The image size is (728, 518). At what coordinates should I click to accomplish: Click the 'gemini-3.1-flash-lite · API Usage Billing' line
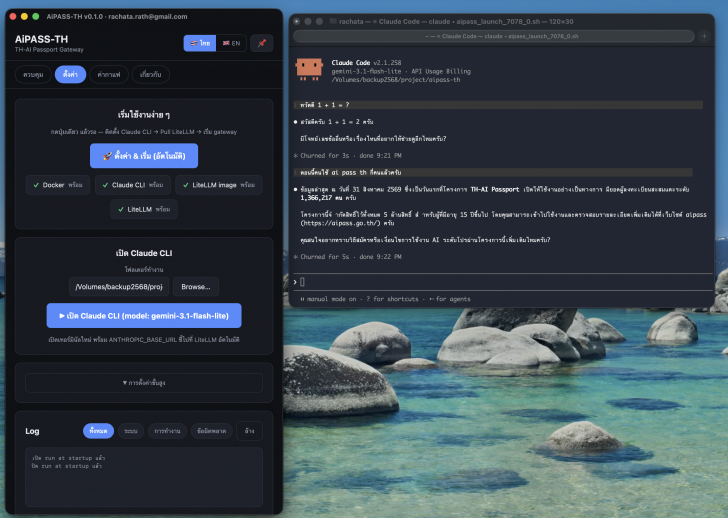point(401,71)
